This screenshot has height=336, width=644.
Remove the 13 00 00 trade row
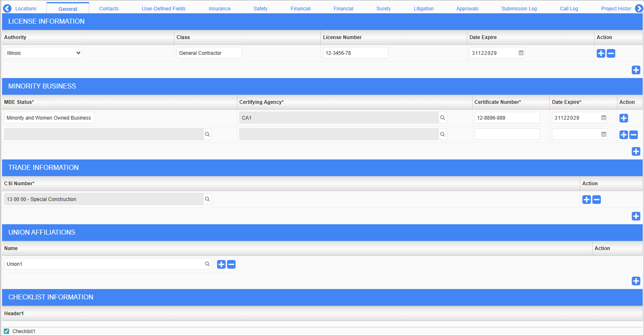[x=597, y=199]
